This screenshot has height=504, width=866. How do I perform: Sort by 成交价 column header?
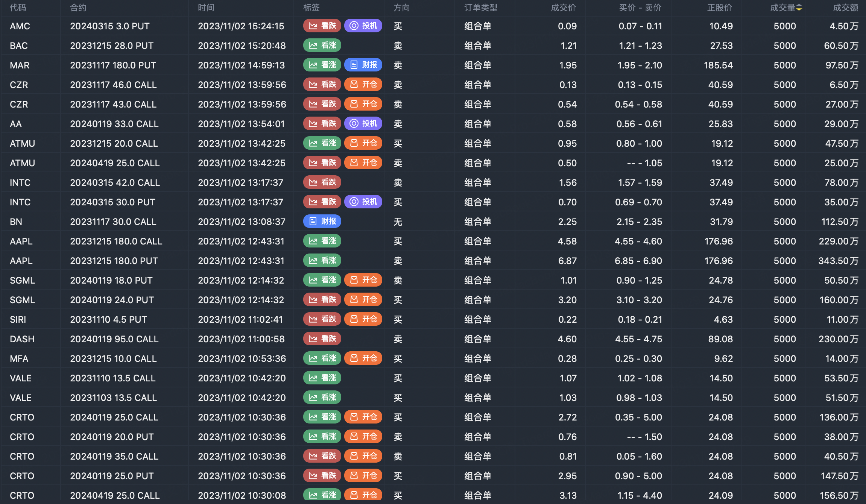pyautogui.click(x=564, y=8)
